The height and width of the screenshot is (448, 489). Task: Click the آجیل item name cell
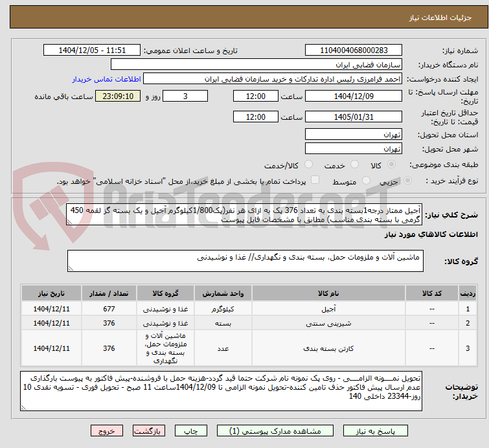coord(328,309)
